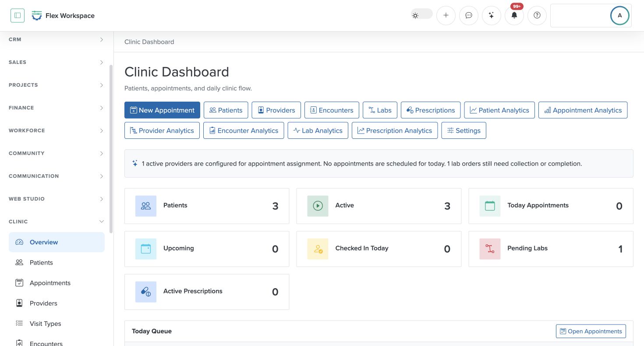
Task: Expand the Projects section
Action: click(x=57, y=85)
